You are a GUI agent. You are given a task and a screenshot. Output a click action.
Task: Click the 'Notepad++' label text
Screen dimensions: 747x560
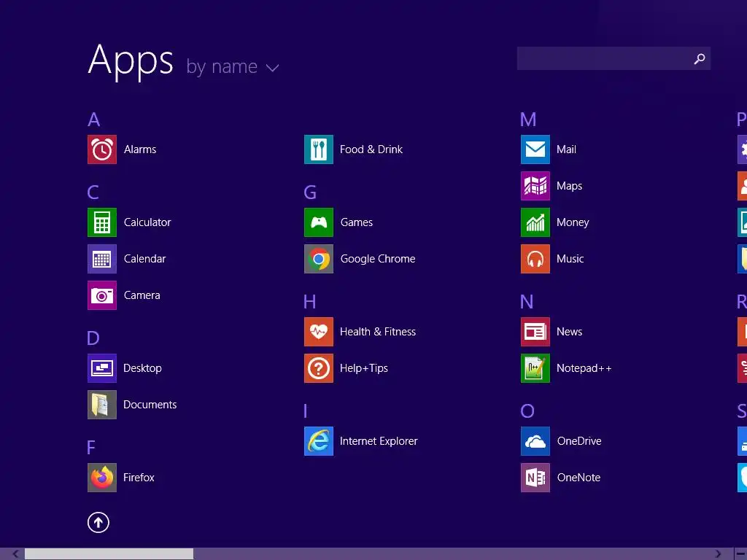(584, 368)
